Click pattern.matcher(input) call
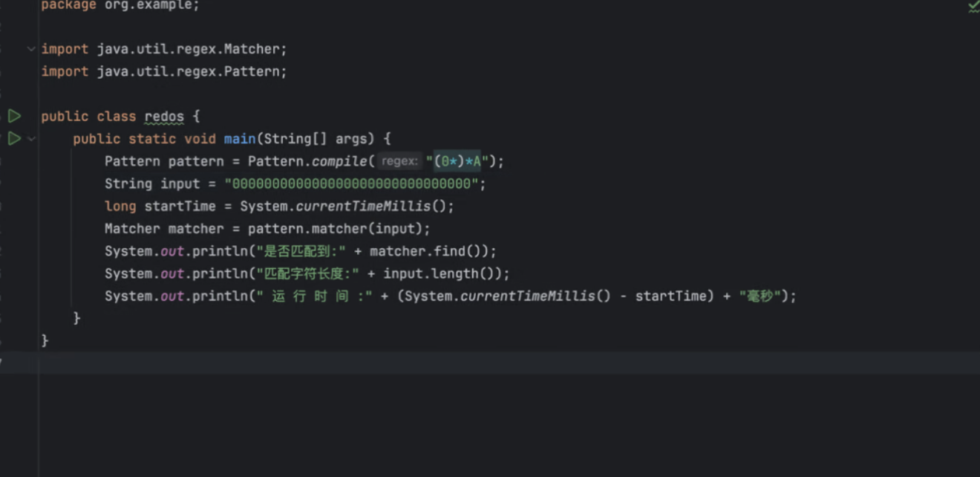 [x=339, y=229]
